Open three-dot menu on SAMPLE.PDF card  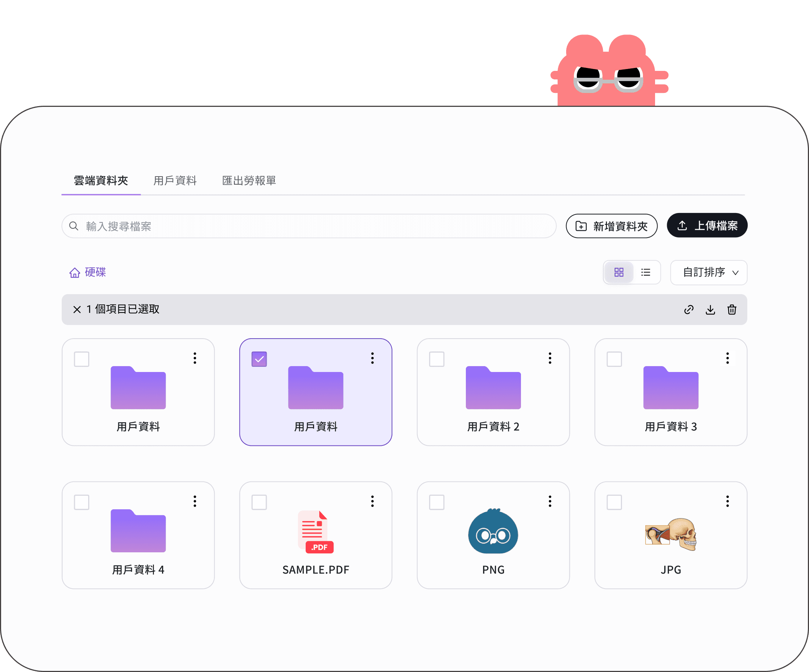click(x=372, y=501)
